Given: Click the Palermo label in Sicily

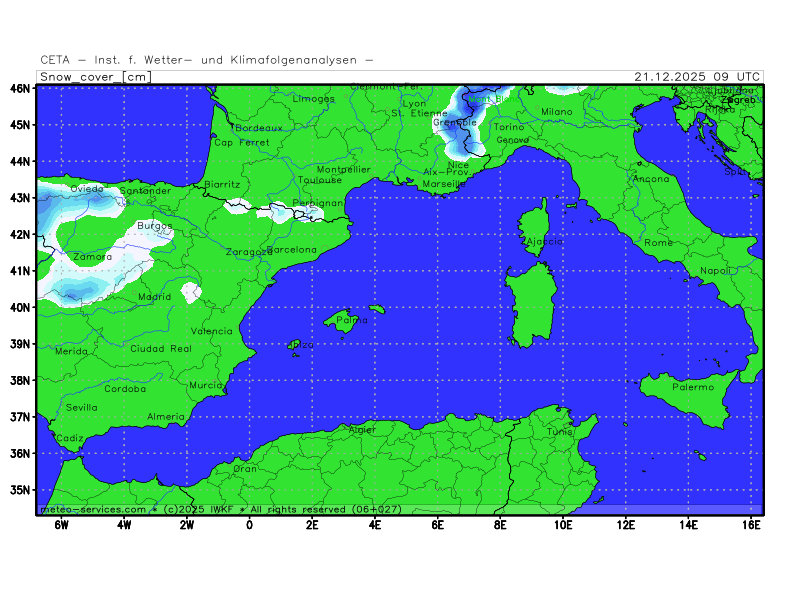Looking at the screenshot, I should [693, 387].
